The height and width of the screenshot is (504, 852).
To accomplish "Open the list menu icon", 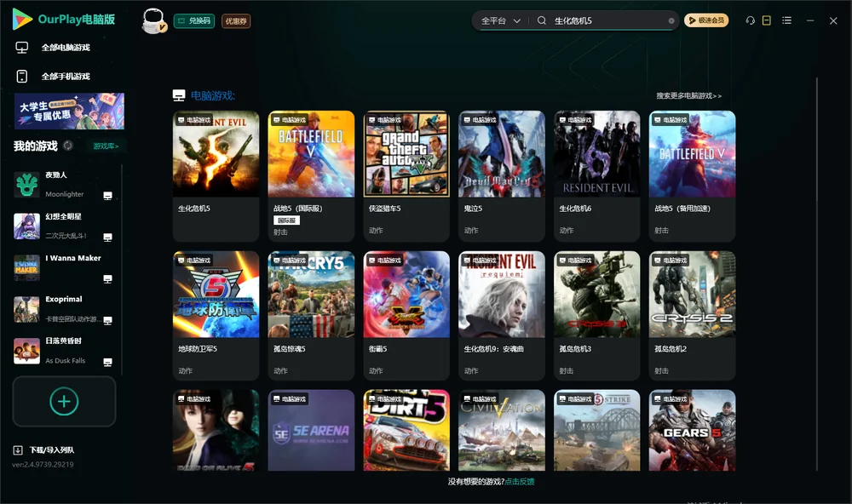I will pyautogui.click(x=786, y=20).
